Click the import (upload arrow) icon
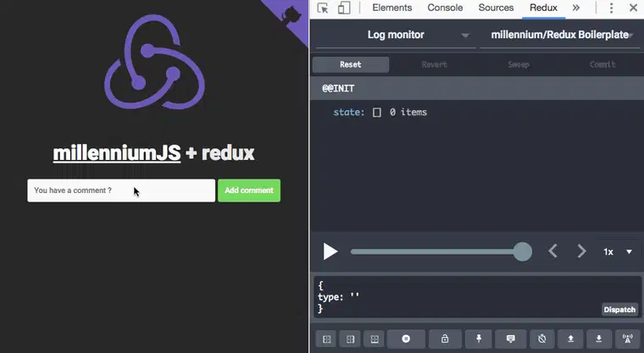Screen dimensions: 644x353 (x=570, y=339)
